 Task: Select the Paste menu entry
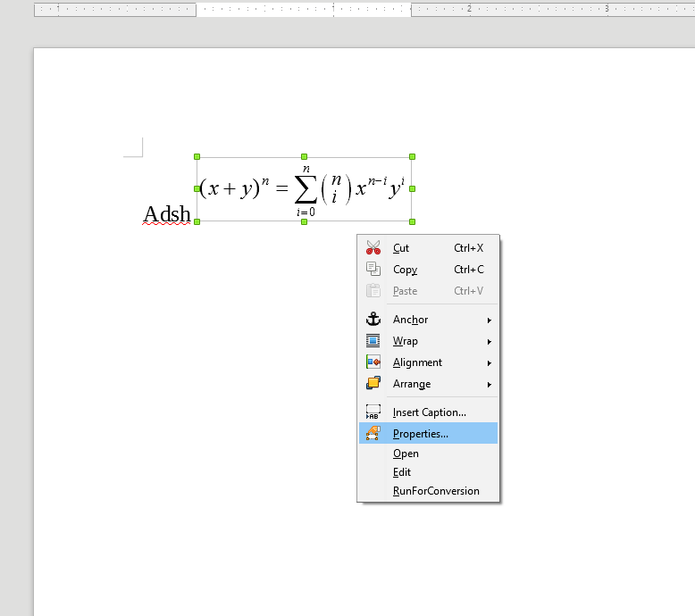point(428,291)
